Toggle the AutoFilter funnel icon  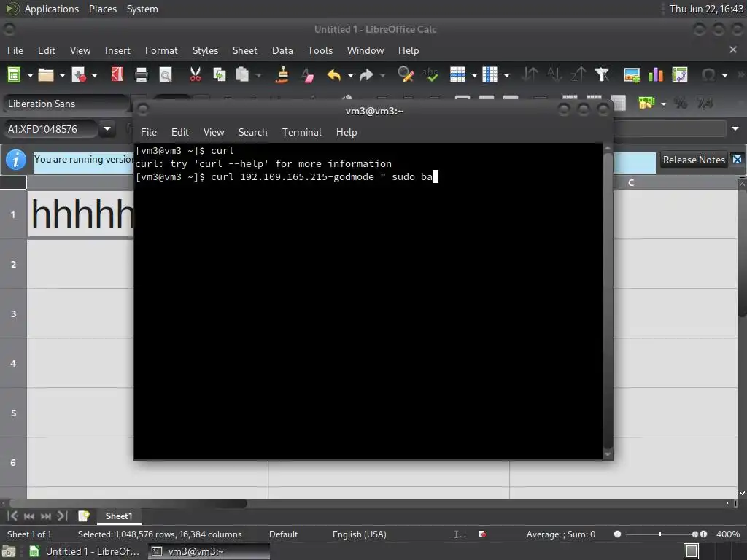[602, 75]
